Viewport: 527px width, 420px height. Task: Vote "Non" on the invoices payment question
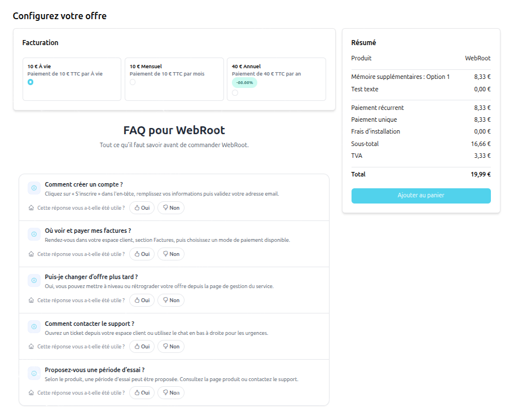pyautogui.click(x=170, y=254)
